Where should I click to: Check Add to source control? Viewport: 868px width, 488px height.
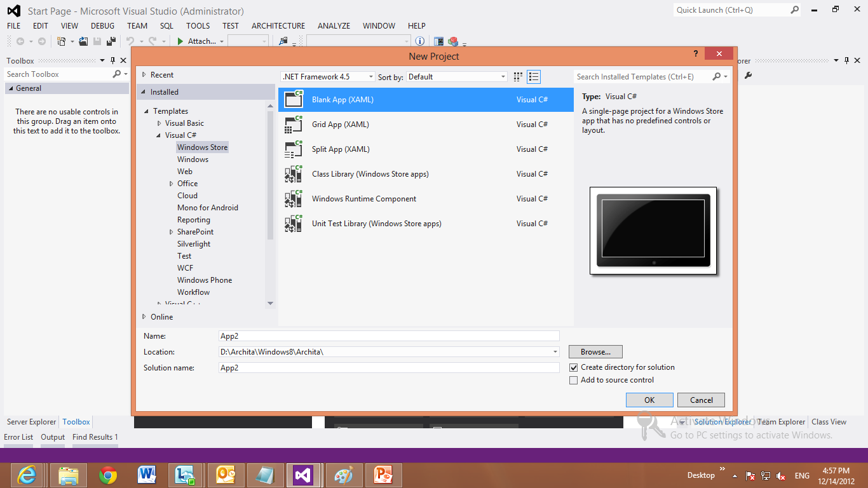pos(574,380)
